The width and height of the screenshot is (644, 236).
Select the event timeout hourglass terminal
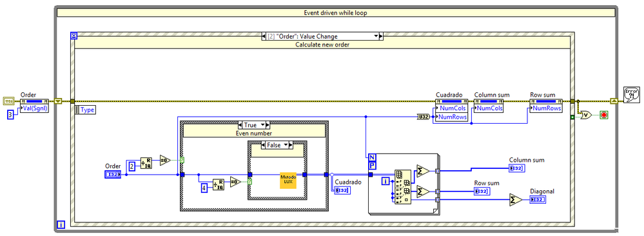73,35
